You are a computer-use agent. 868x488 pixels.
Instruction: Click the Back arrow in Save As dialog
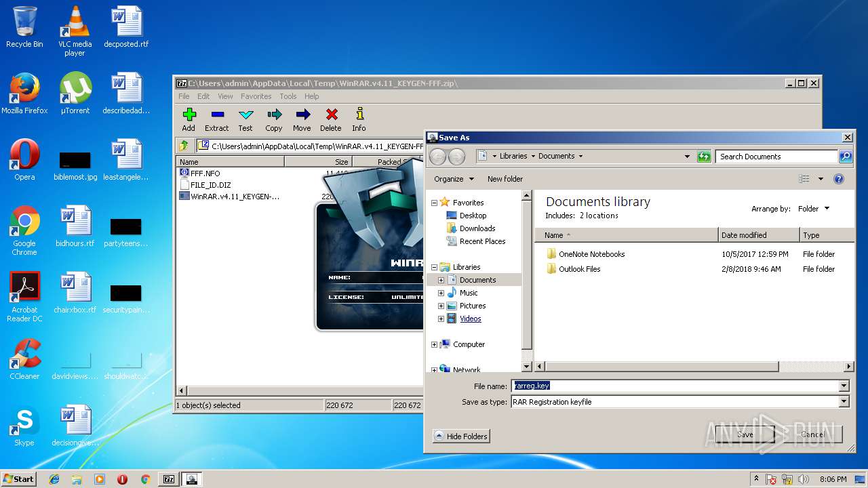(438, 157)
